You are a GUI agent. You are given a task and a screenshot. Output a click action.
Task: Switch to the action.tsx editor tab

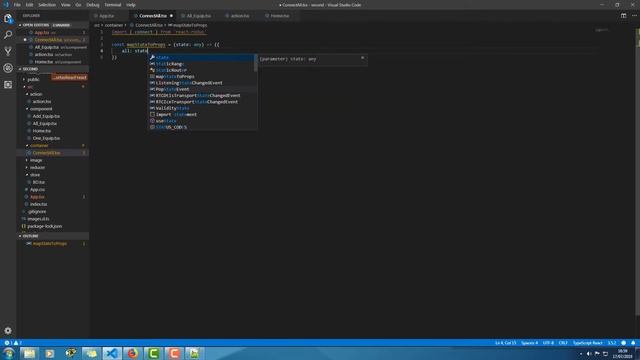pos(240,16)
